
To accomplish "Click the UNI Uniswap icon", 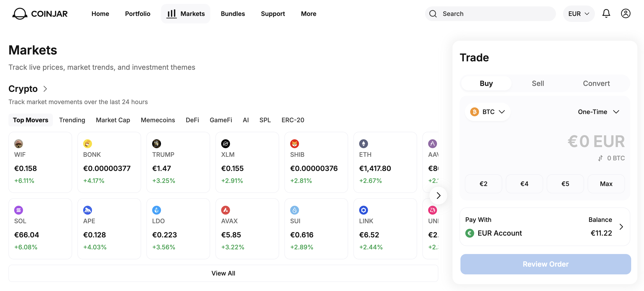I will 433,210.
